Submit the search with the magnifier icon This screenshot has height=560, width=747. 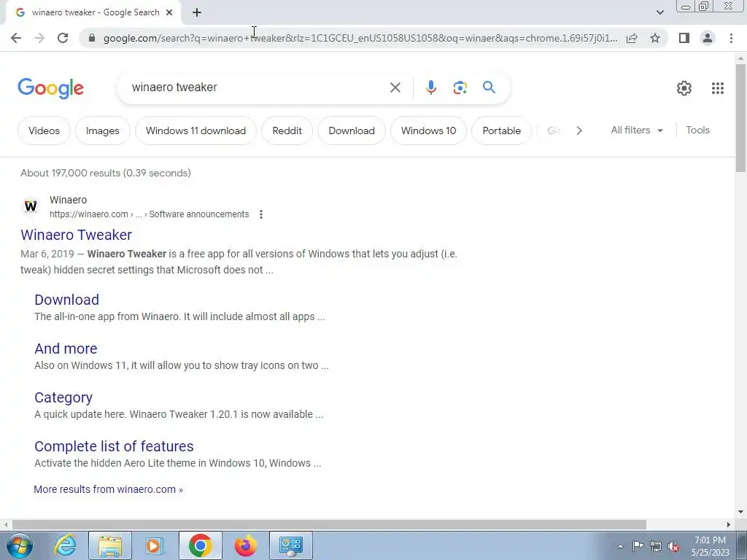[489, 87]
